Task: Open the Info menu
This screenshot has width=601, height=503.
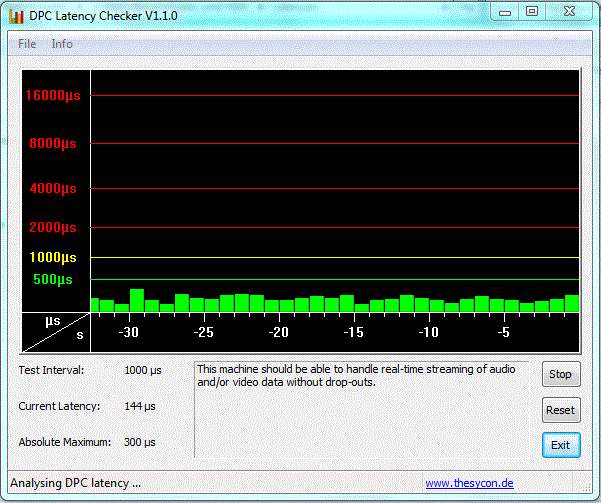Action: click(62, 44)
